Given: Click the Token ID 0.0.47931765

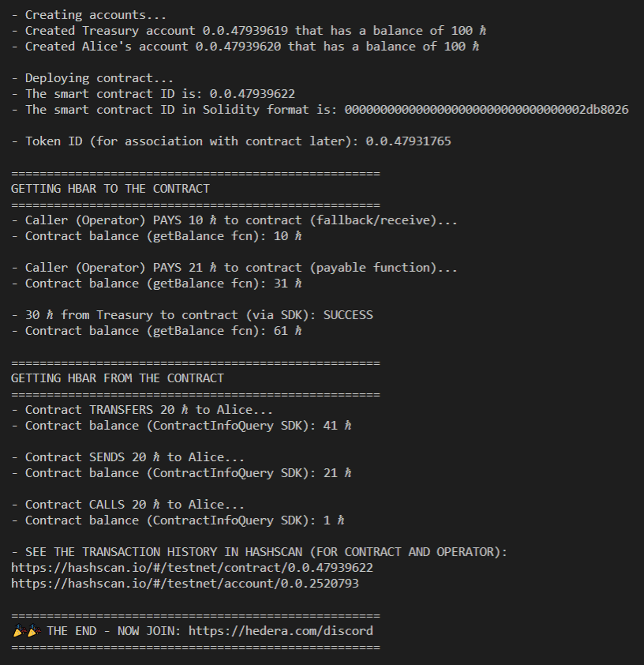Looking at the screenshot, I should [409, 141].
